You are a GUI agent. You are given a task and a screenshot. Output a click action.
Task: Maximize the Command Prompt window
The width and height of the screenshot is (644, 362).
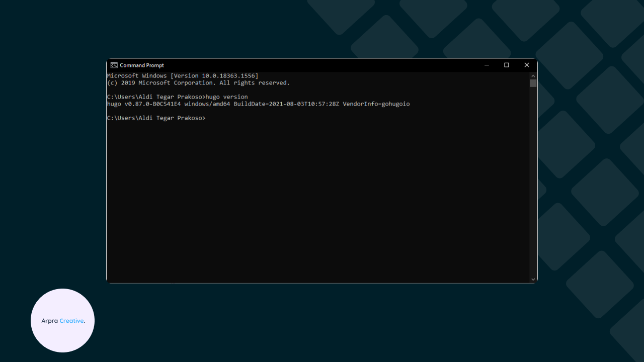point(507,65)
